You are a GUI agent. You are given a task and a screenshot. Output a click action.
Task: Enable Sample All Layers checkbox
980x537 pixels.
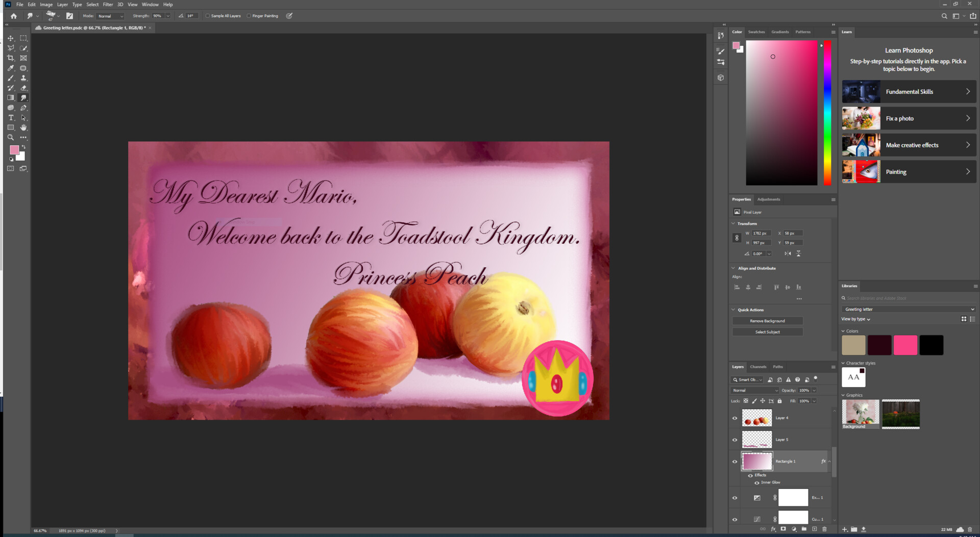coord(208,16)
